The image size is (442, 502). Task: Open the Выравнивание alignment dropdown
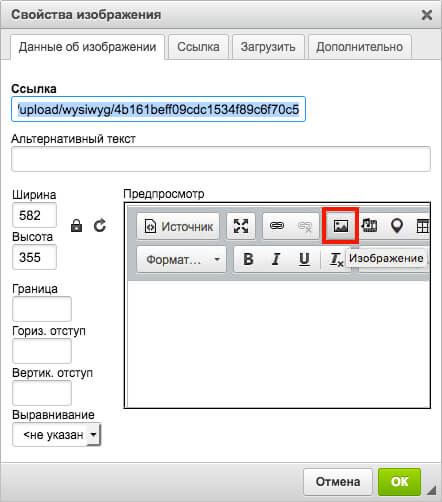point(56,434)
